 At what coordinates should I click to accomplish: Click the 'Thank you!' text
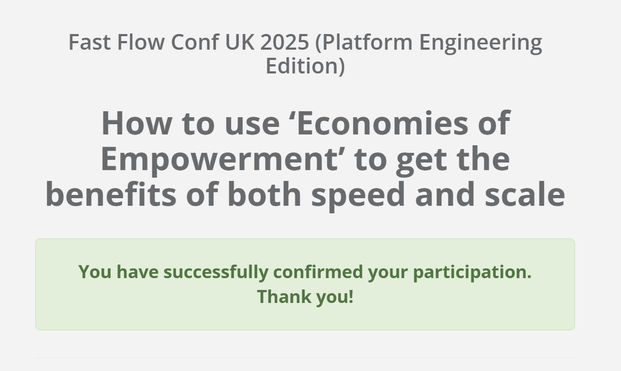click(305, 297)
